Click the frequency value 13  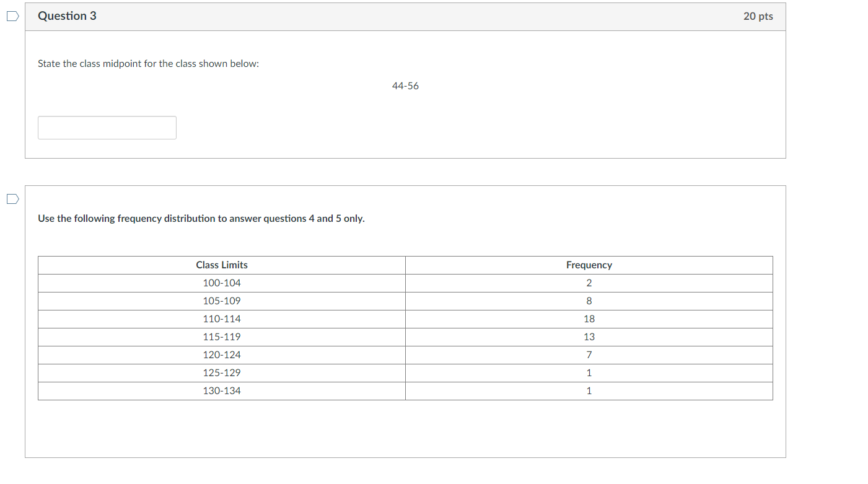point(589,337)
